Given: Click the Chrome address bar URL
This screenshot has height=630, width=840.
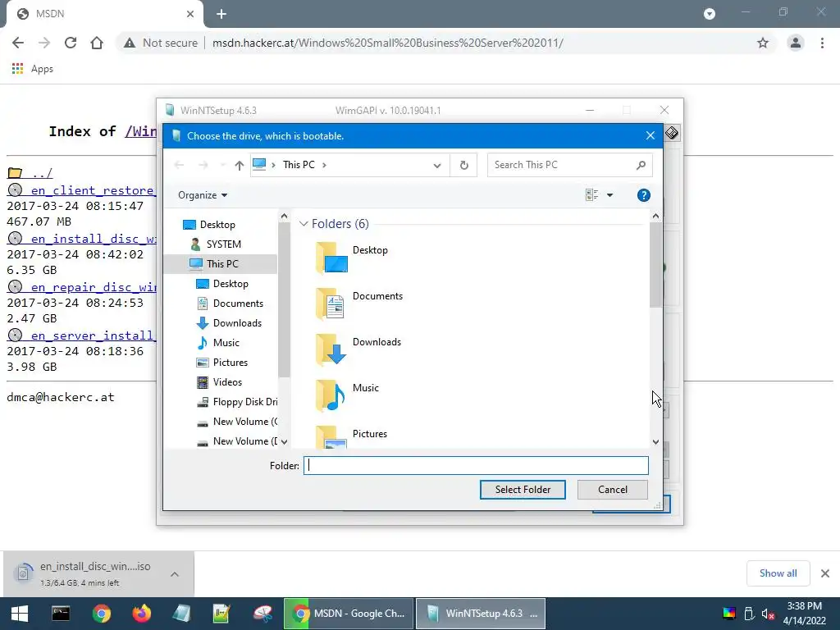Looking at the screenshot, I should 388,43.
